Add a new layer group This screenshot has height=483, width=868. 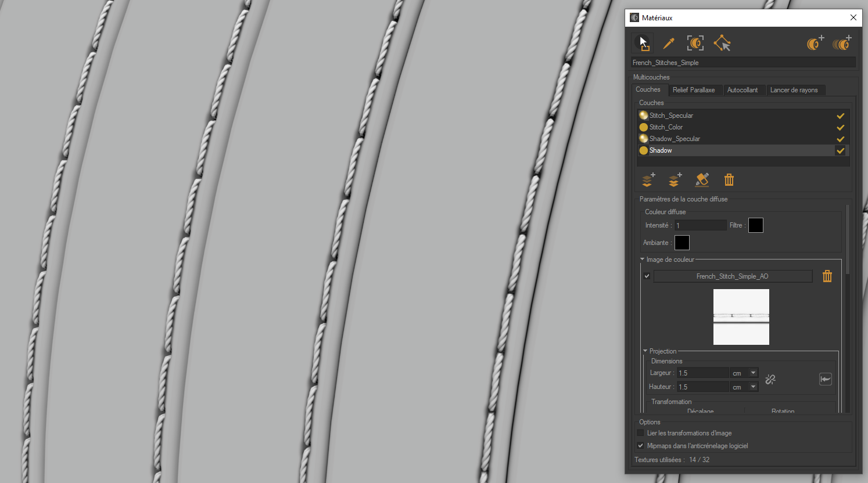674,180
